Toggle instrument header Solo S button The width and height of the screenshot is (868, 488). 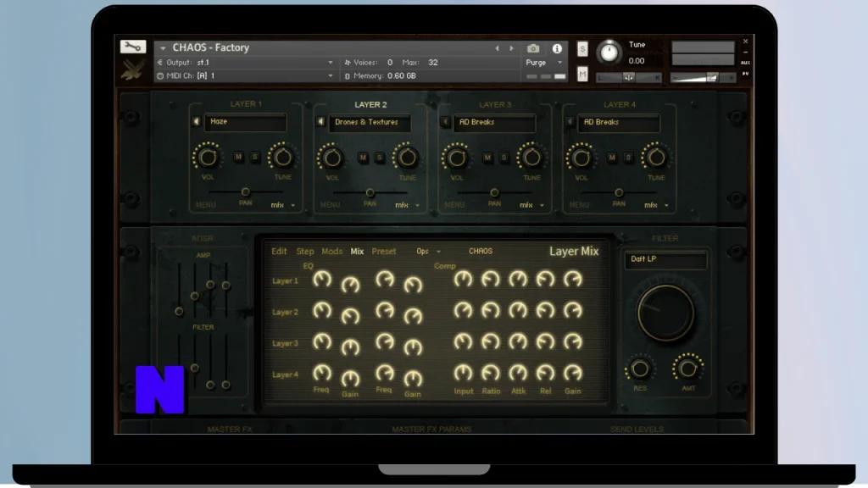(x=582, y=48)
